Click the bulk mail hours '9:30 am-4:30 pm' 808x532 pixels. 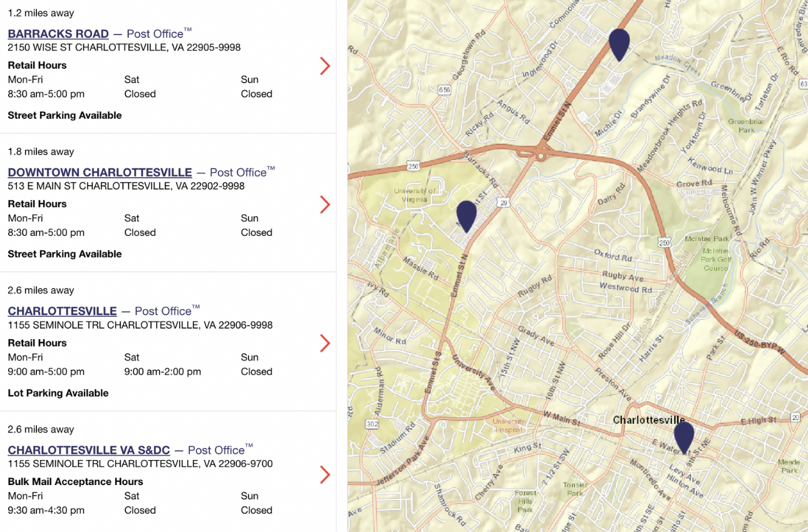(46, 510)
